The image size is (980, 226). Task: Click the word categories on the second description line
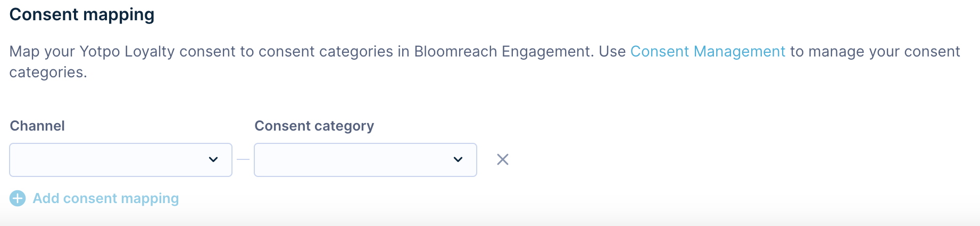tap(48, 72)
